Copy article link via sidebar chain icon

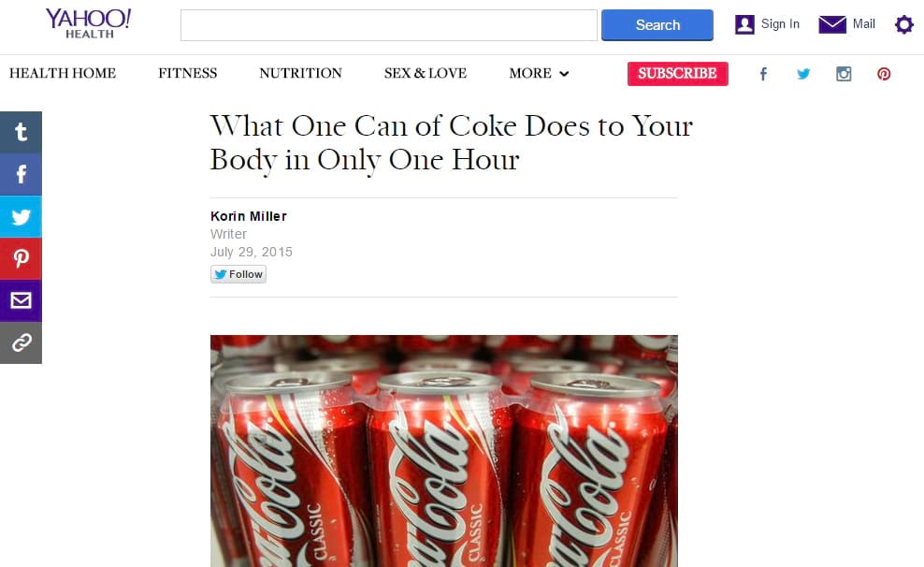pyautogui.click(x=21, y=342)
